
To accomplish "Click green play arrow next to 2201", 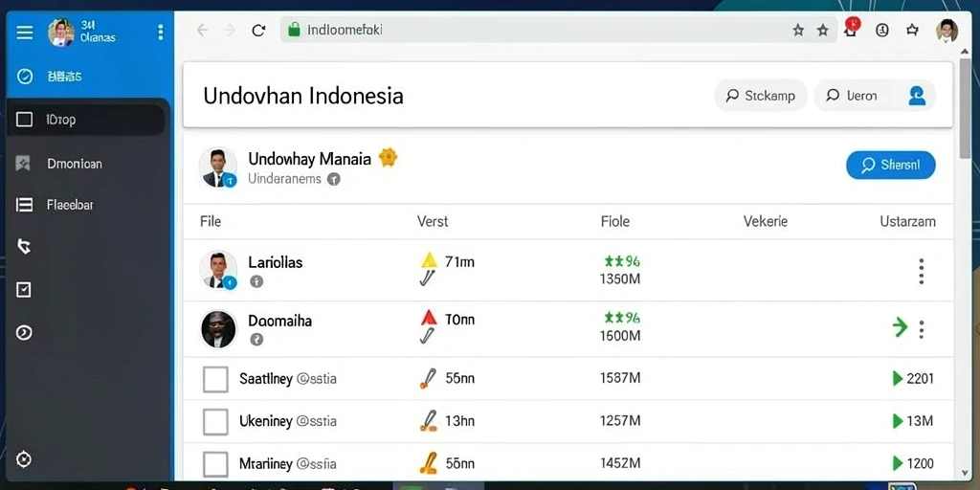I will [898, 378].
